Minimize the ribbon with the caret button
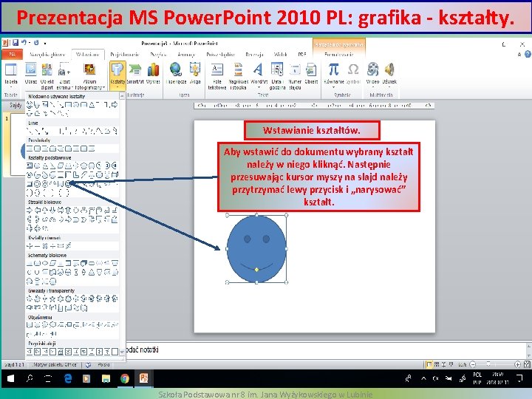Viewport: 532px width, 399px height. (x=519, y=54)
